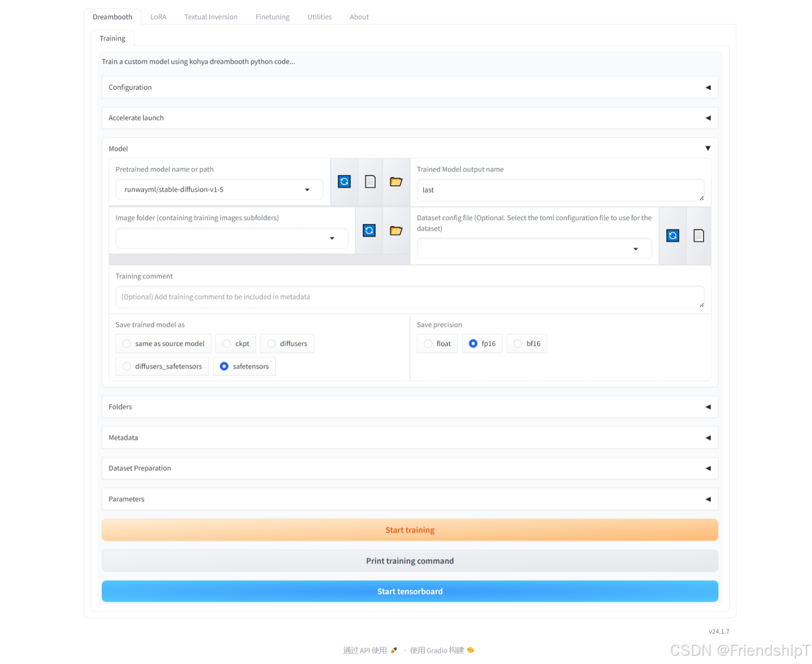Expand the image folder dropdown
Image resolution: width=812 pixels, height=664 pixels.
pos(333,238)
